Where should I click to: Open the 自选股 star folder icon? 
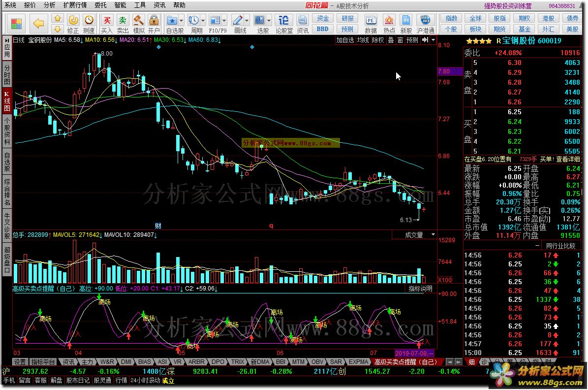pos(172,20)
